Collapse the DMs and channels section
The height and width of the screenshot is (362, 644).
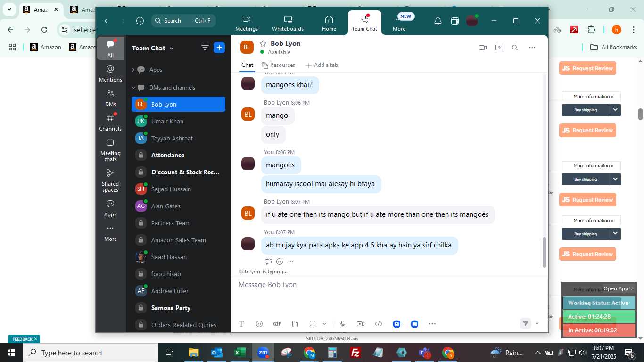tap(133, 88)
